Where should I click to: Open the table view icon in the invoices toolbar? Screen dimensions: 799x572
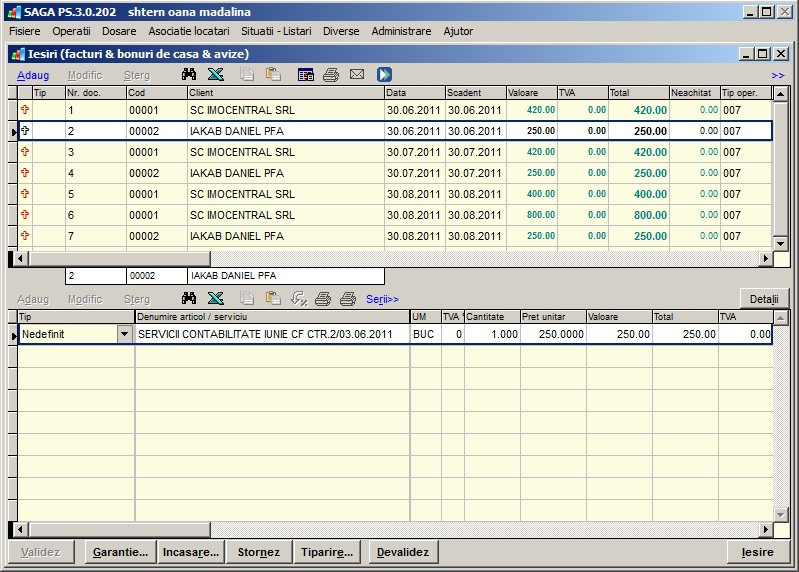coord(306,75)
